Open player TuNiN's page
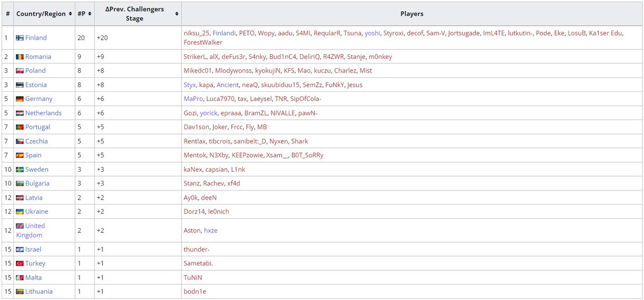Image resolution: width=644 pixels, height=300 pixels. (x=193, y=278)
